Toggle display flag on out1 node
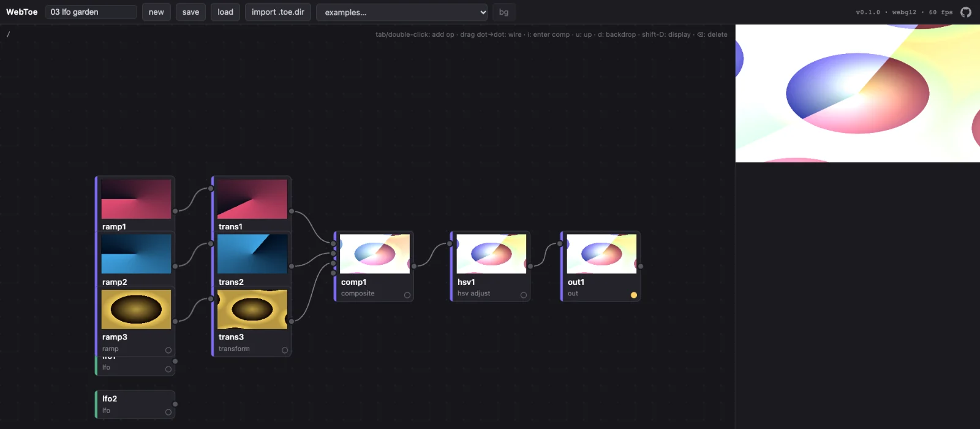This screenshot has width=980, height=429. (x=634, y=295)
